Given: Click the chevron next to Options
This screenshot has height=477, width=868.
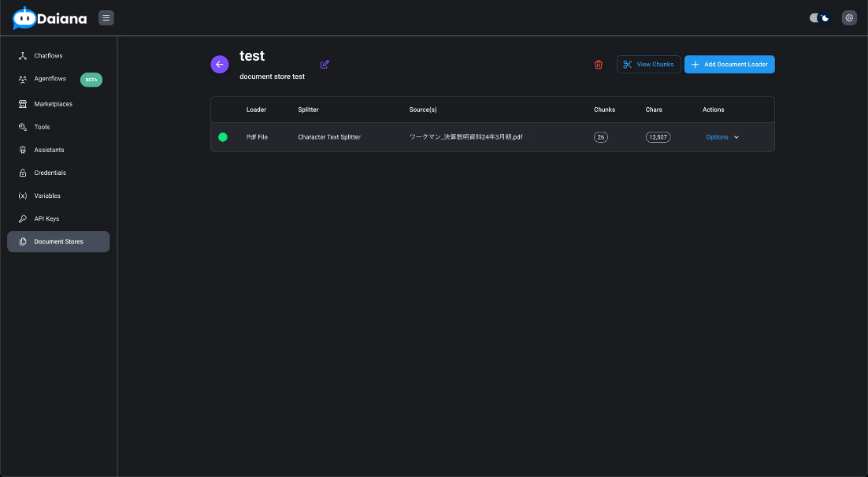Looking at the screenshot, I should tap(736, 137).
